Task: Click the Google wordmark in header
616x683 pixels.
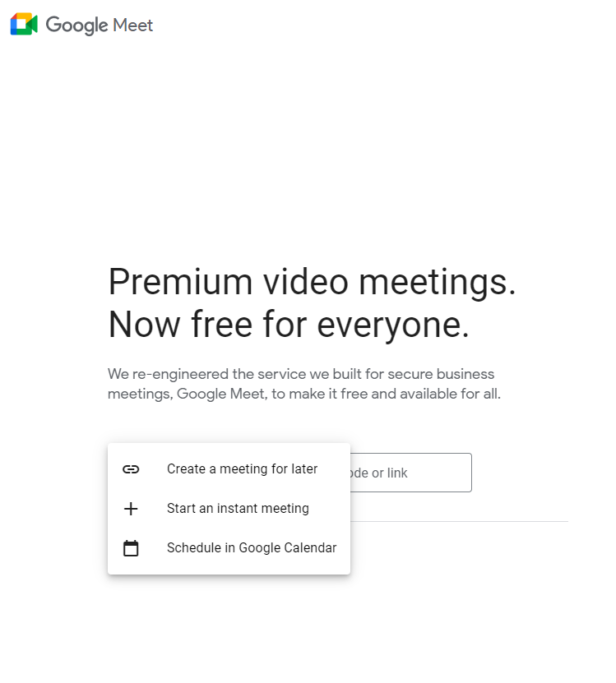Action: (x=76, y=25)
